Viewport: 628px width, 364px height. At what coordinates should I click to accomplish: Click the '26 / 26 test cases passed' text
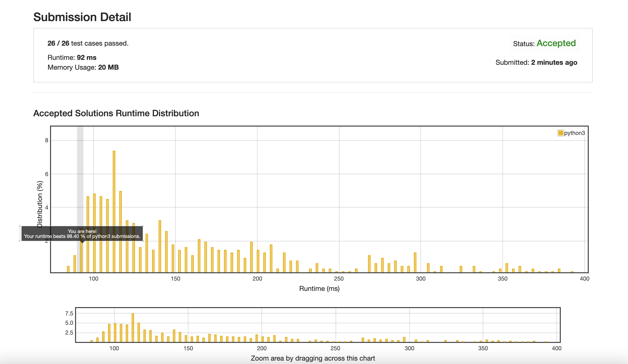[88, 43]
